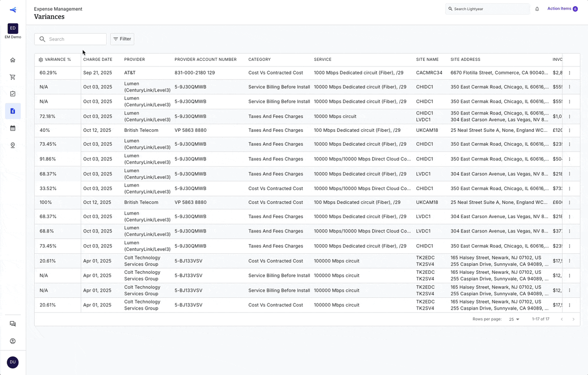Go to previous page arrow
Viewport: 588px width, 375px height.
click(x=562, y=319)
